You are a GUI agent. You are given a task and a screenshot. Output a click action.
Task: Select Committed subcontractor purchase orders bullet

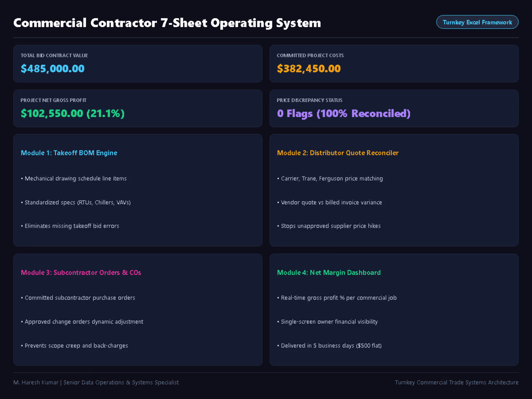point(78,298)
